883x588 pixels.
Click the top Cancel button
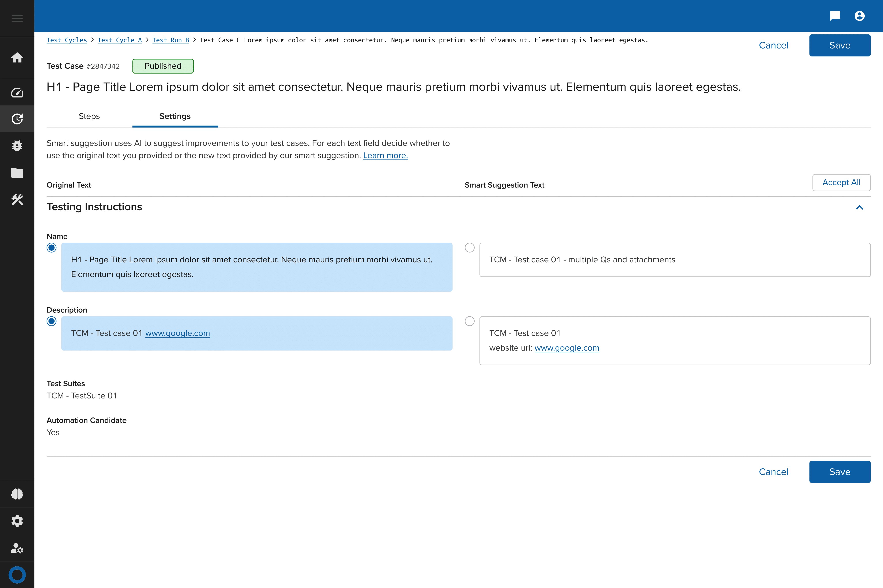774,45
